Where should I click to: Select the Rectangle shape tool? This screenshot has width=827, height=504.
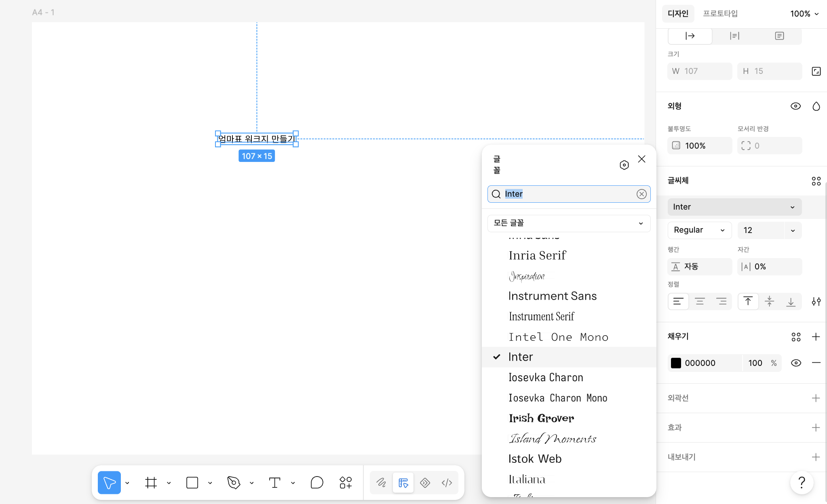192,483
